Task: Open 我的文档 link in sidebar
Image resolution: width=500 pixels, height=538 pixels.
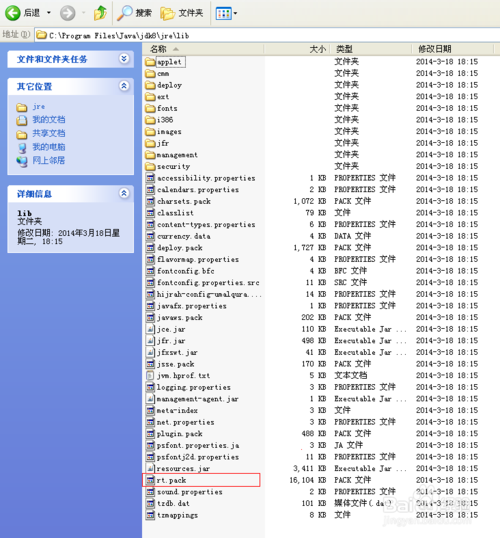Action: (49, 120)
